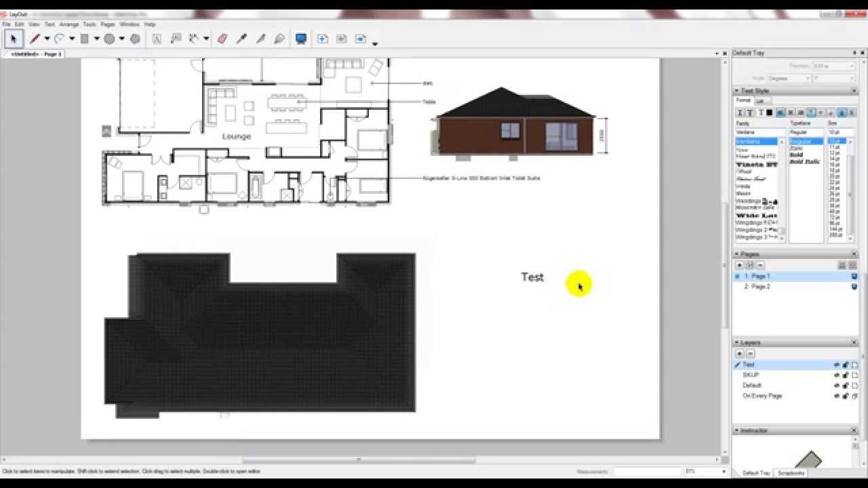Open the Pages menu
Image resolution: width=868 pixels, height=488 pixels.
point(108,24)
